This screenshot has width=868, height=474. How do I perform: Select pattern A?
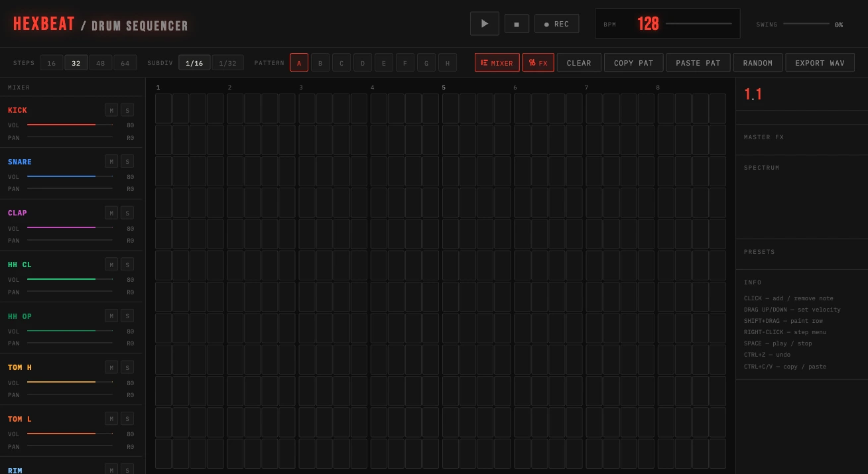point(299,63)
